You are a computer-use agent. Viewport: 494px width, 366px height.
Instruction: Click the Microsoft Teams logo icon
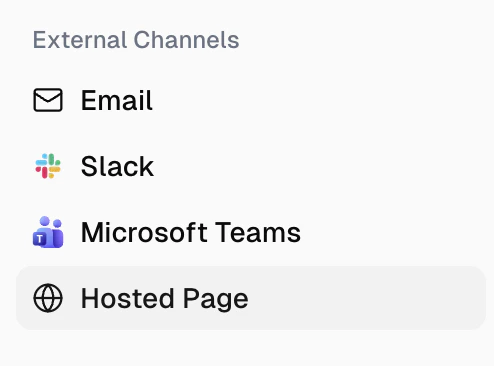[x=48, y=232]
